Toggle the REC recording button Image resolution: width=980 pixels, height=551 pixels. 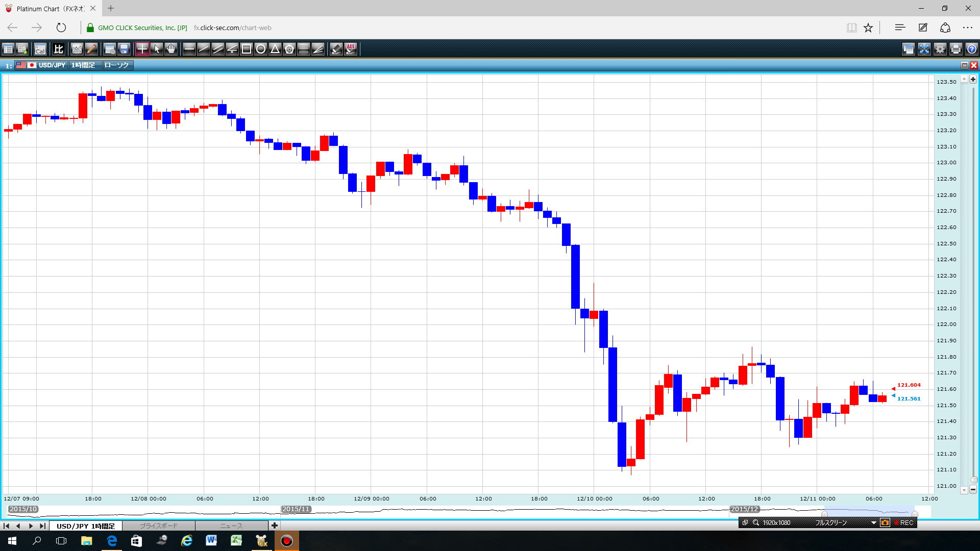point(903,522)
